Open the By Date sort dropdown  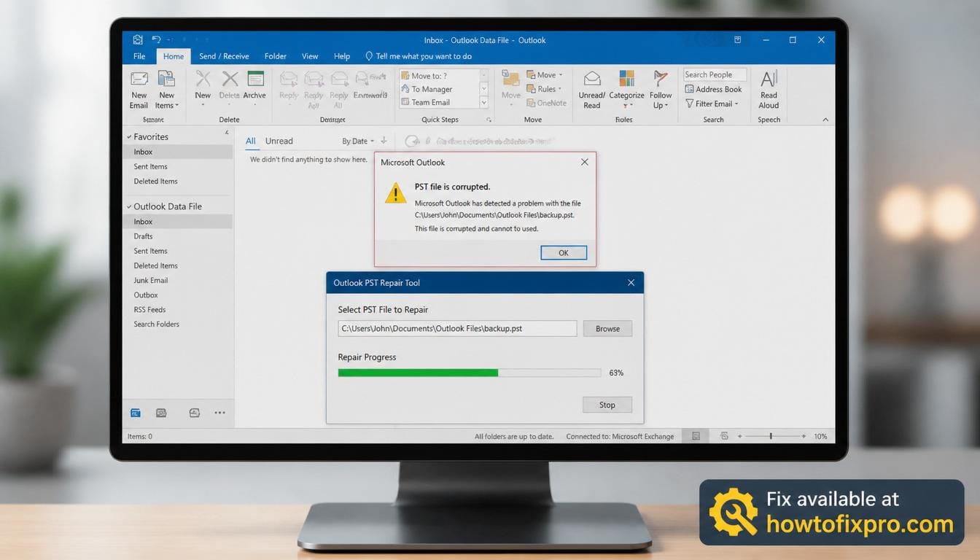point(358,141)
